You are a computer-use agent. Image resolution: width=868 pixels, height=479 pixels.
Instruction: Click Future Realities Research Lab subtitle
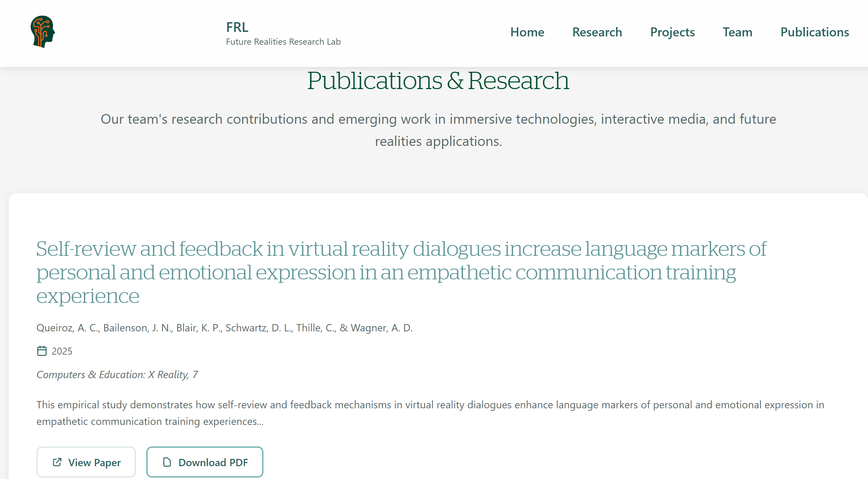[283, 42]
